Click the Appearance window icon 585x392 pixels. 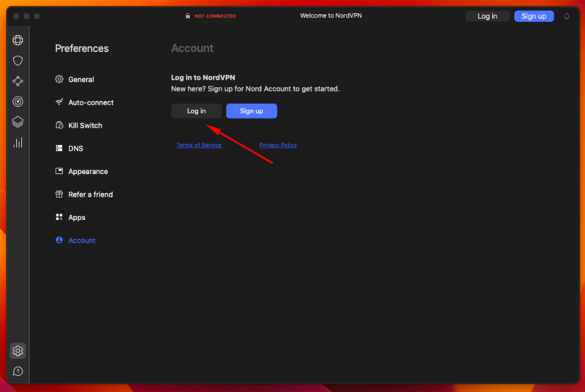click(x=59, y=171)
